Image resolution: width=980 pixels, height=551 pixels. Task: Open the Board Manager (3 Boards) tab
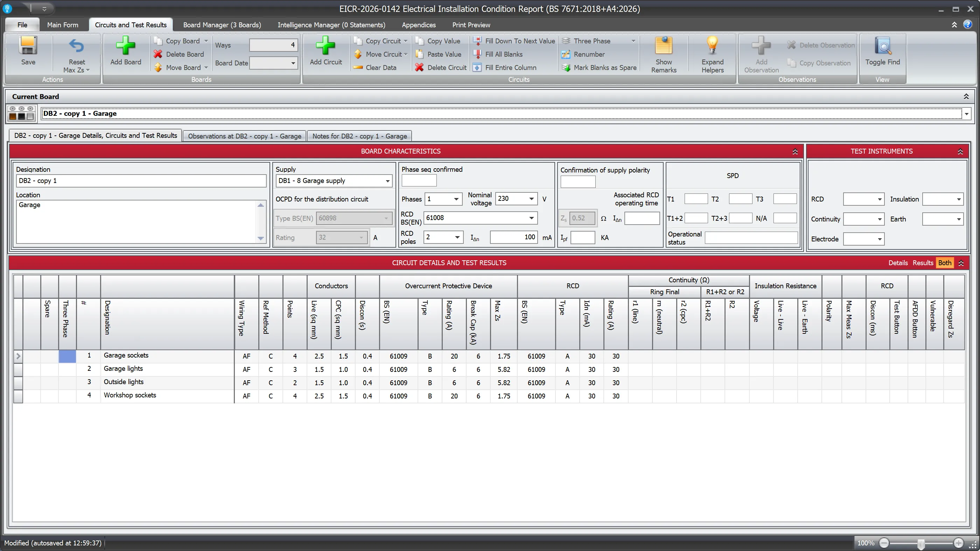pyautogui.click(x=222, y=25)
